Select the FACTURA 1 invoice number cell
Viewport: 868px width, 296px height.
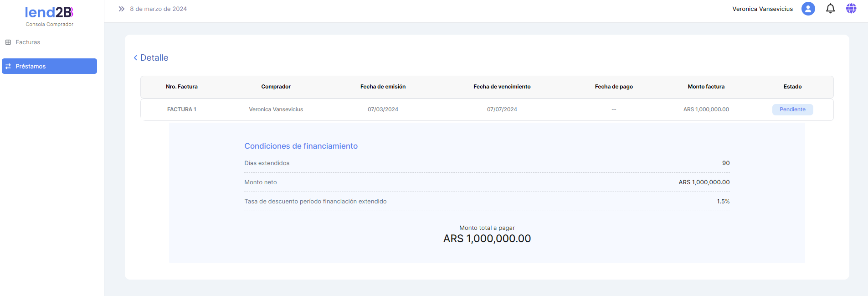click(x=181, y=109)
